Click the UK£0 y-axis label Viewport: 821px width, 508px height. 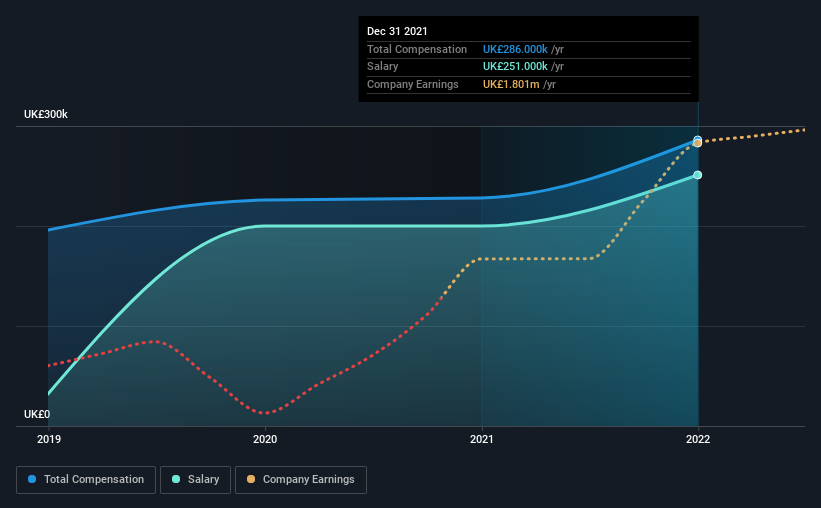point(37,414)
